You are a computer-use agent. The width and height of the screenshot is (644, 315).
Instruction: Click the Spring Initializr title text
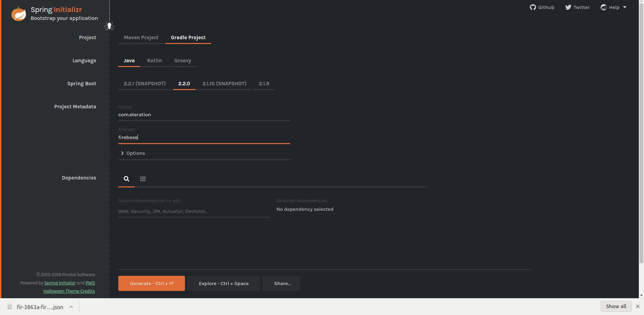[56, 10]
